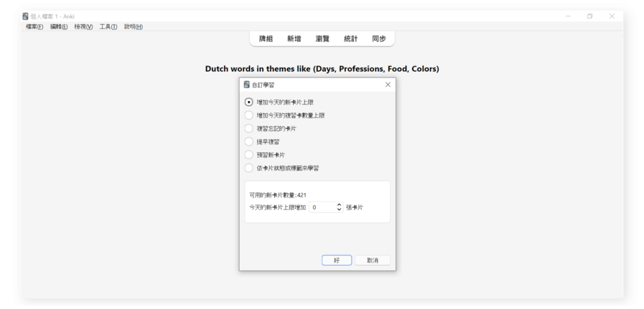Open the 檔案 menu
Image resolution: width=644 pixels, height=309 pixels.
click(x=35, y=26)
